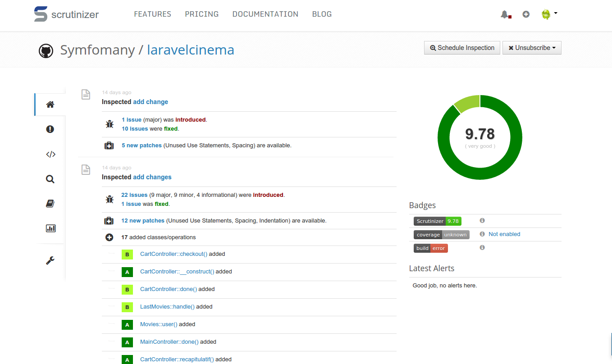This screenshot has height=364, width=612.
Task: Open CartController::__construct() link
Action: (177, 272)
